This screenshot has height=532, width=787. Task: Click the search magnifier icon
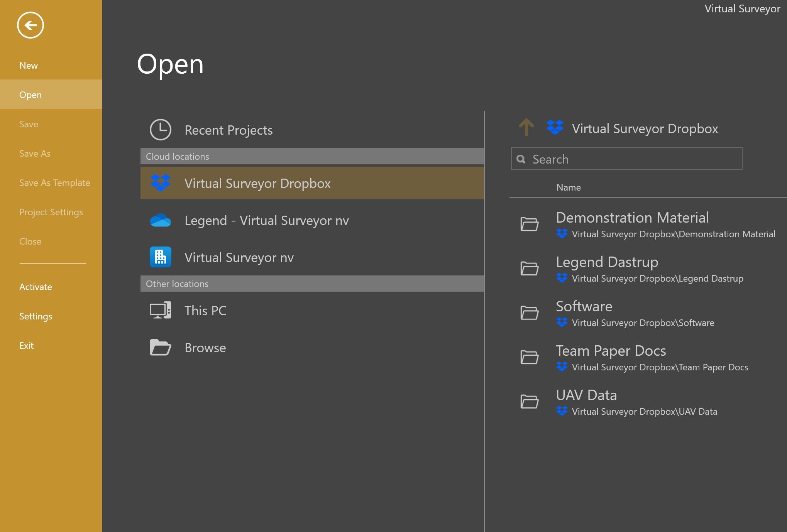click(x=521, y=159)
